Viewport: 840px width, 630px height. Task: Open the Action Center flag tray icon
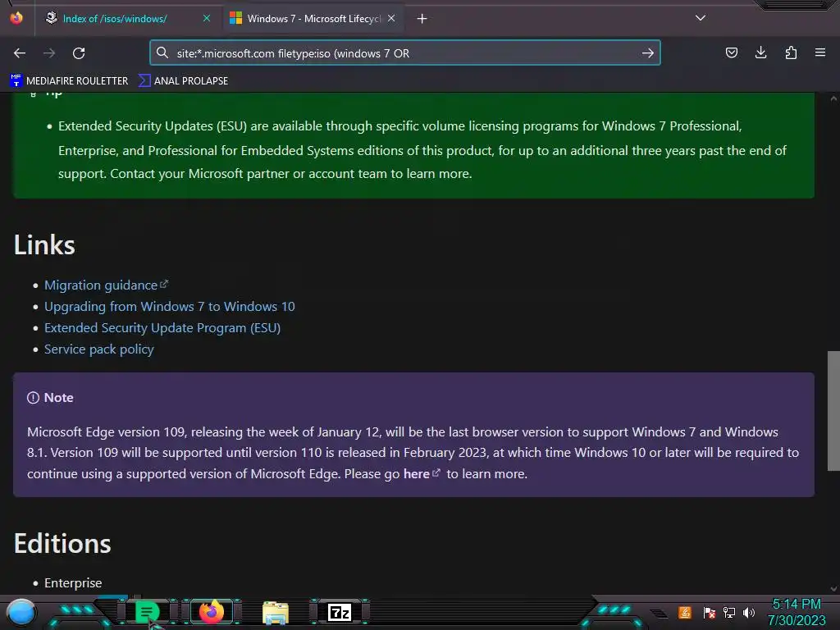point(710,612)
